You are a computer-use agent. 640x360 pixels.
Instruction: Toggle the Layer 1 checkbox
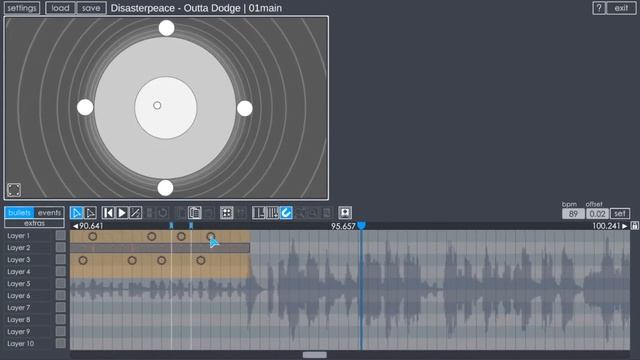click(60, 236)
